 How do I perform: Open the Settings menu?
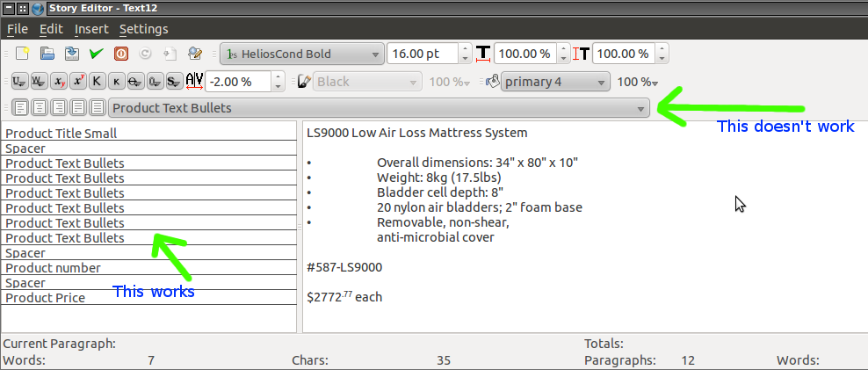point(143,29)
